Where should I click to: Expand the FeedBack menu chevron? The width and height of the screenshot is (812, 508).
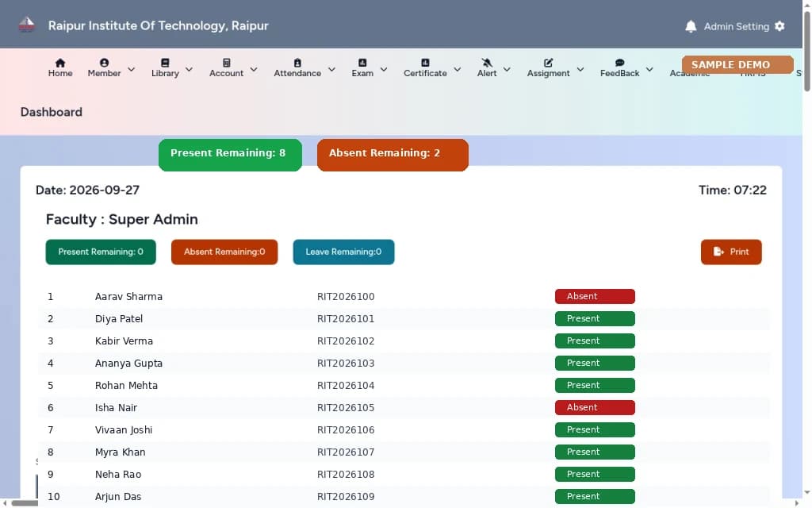(649, 69)
